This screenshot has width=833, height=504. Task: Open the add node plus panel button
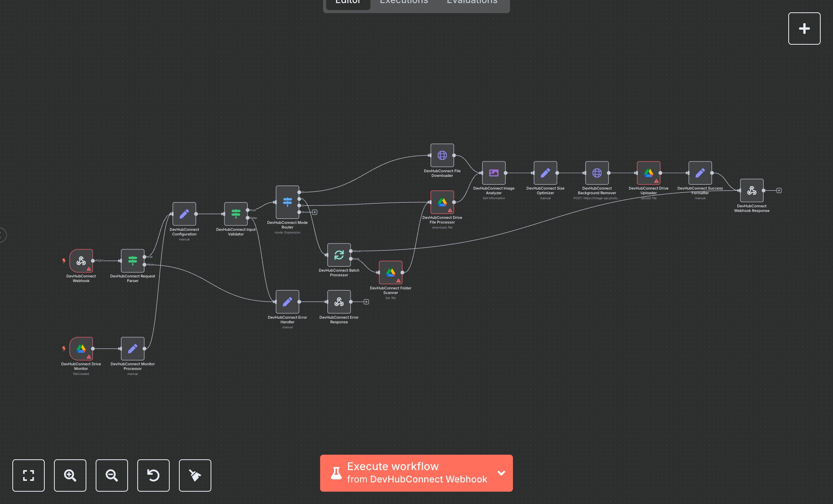pos(804,29)
